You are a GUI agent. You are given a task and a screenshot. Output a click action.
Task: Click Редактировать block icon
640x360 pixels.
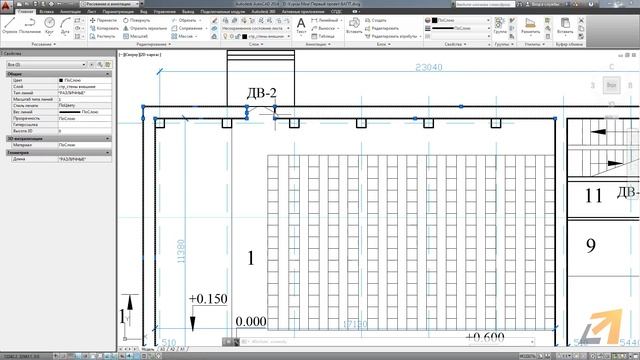coord(382,28)
